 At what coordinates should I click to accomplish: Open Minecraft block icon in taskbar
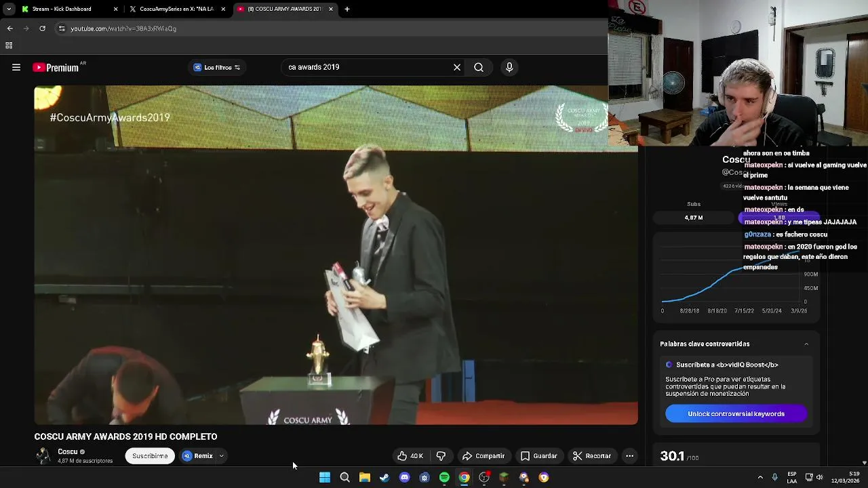tap(504, 478)
